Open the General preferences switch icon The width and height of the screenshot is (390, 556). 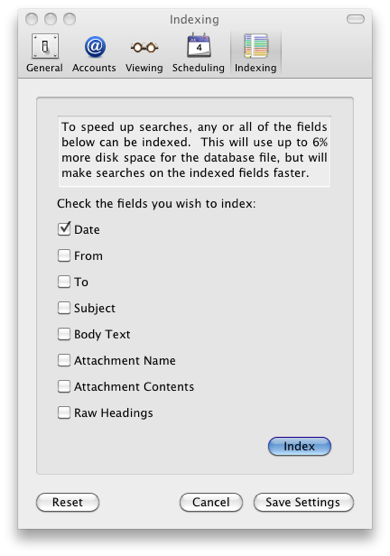coord(45,46)
